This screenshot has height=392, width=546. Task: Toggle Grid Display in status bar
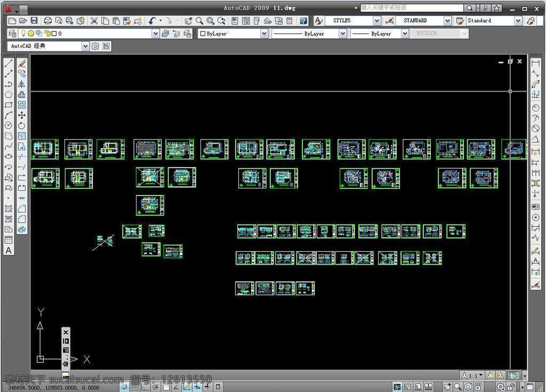(135, 387)
